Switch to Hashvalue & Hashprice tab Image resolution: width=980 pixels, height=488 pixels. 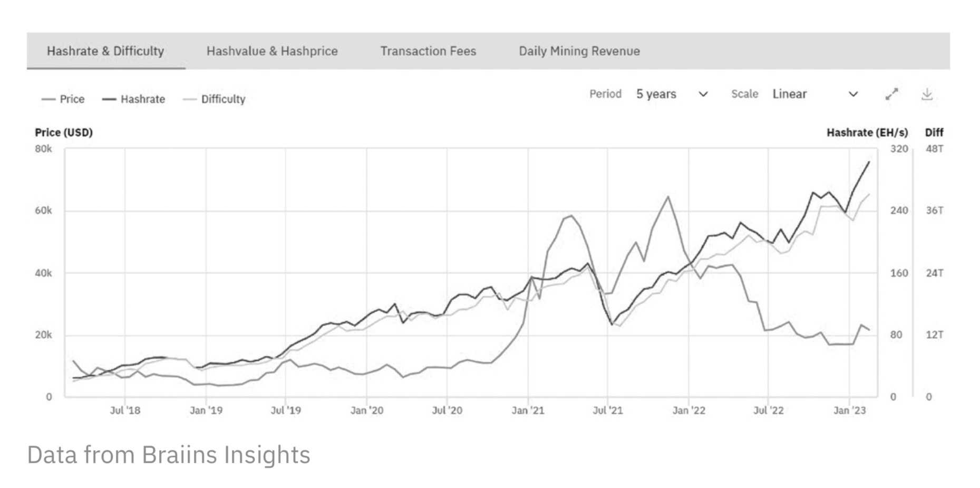tap(272, 51)
